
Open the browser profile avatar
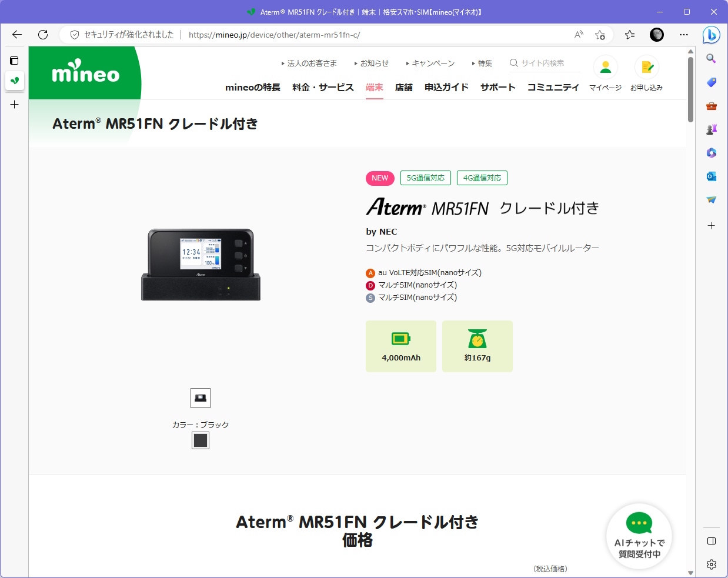(657, 35)
